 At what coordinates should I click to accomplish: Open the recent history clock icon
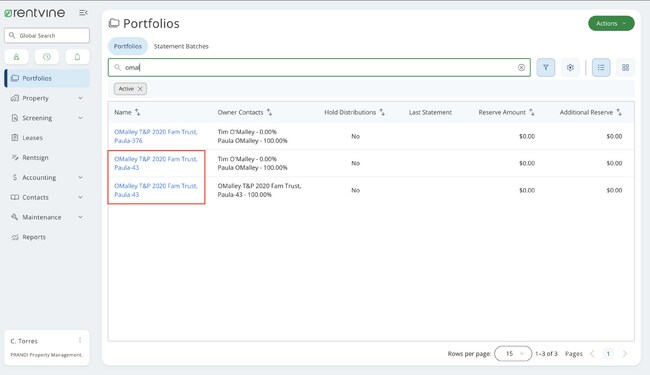(47, 57)
